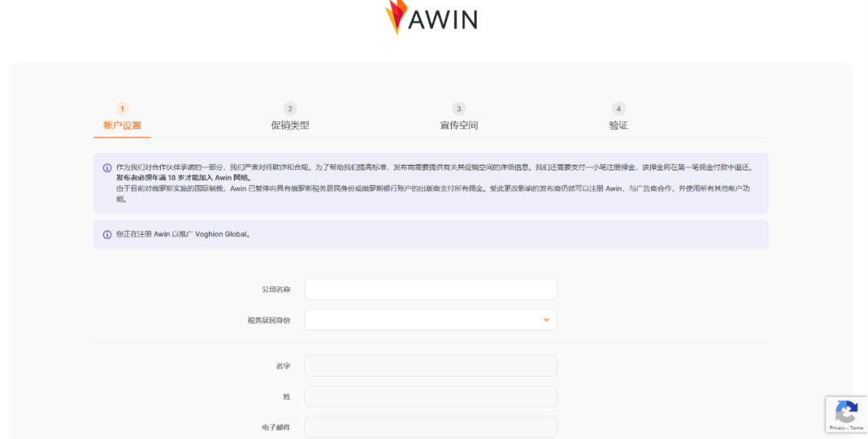Focus the 姓 input field
This screenshot has height=439, width=868.
tap(431, 396)
